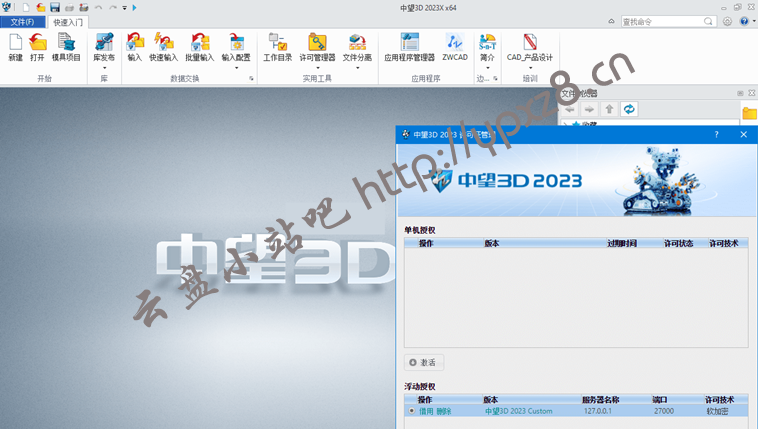This screenshot has width=758, height=429.
Task: Click the up-folder arrow in 文件浏览器 panel
Action: pos(609,109)
